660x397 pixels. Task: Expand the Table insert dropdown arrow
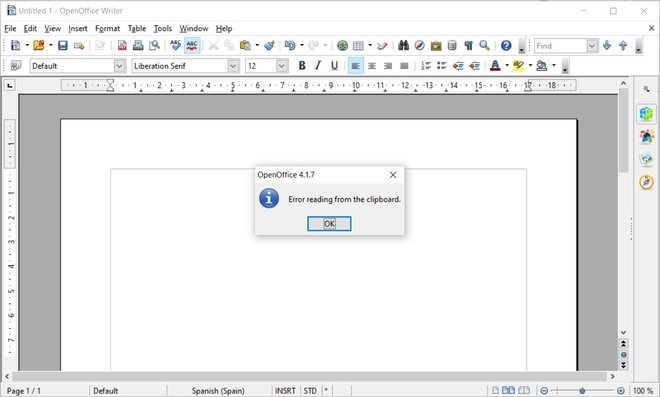pos(370,45)
